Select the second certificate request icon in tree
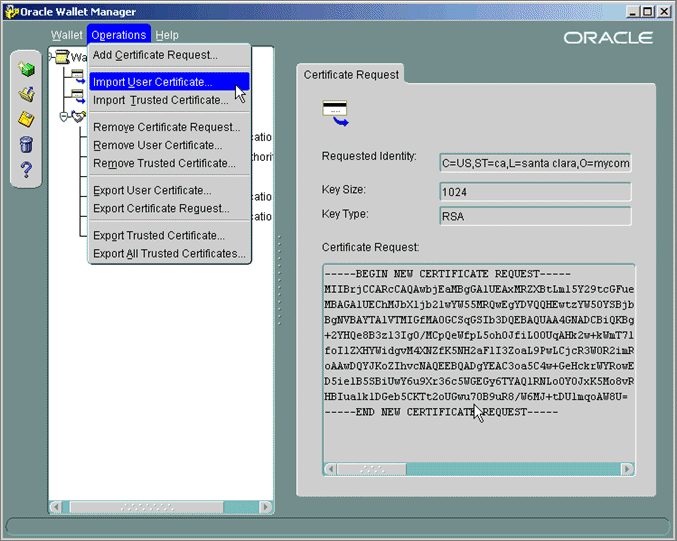Image resolution: width=677 pixels, height=541 pixels. click(78, 96)
